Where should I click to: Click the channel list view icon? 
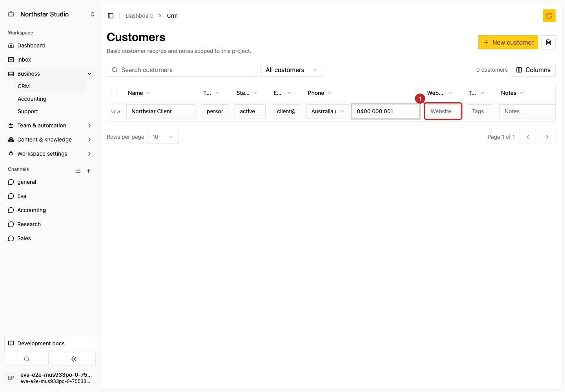point(78,171)
